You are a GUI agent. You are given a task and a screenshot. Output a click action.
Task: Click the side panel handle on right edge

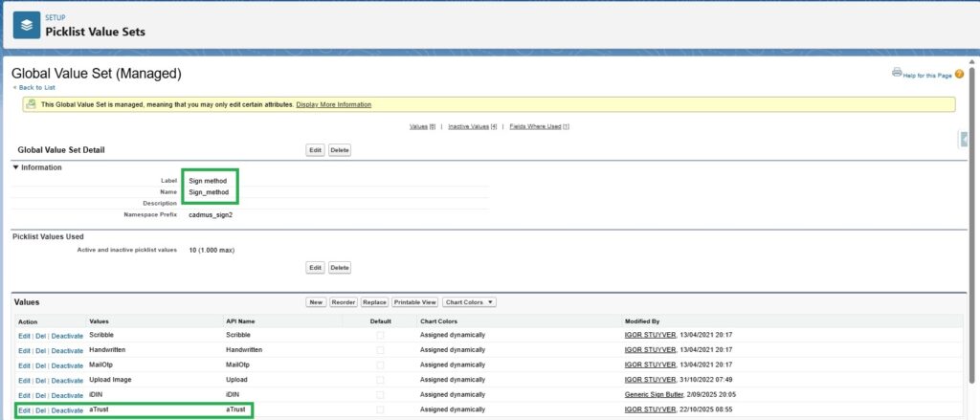[965, 141]
